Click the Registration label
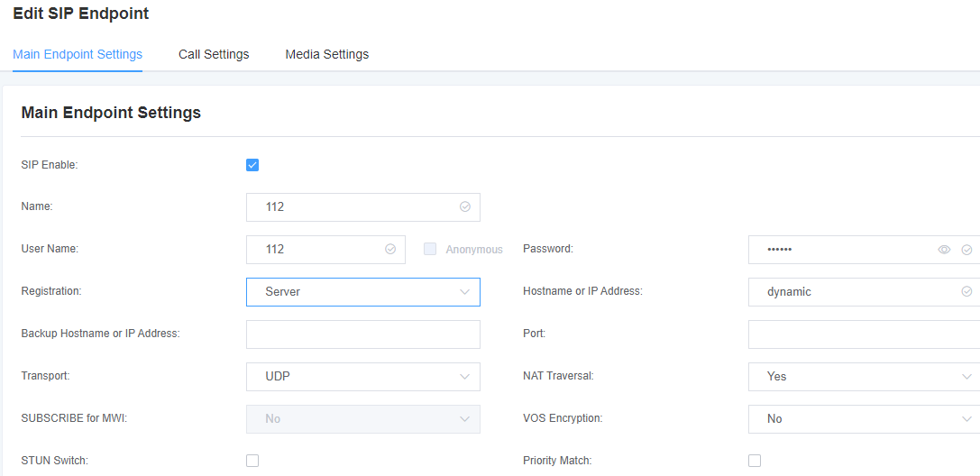 [51, 292]
